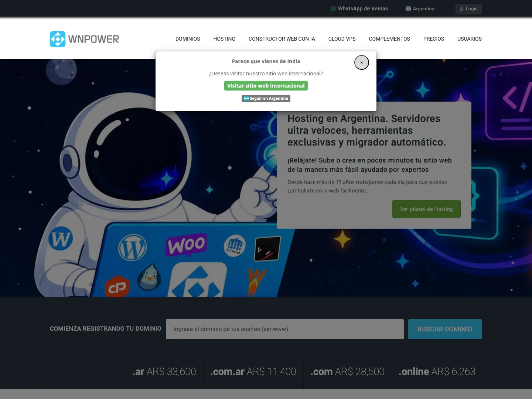This screenshot has height=399, width=532.
Task: Focus the domain search input field
Action: tap(285, 329)
